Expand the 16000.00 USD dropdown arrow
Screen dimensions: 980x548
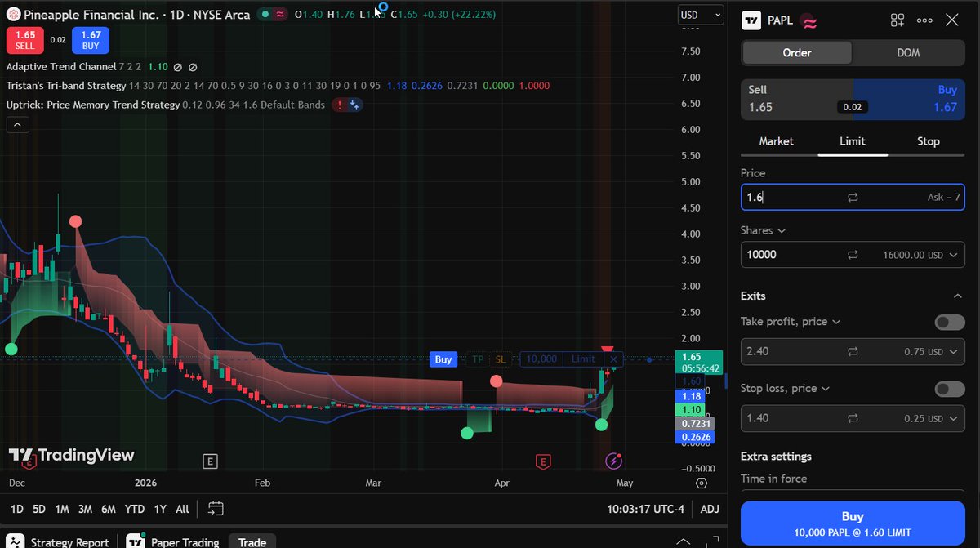click(x=953, y=255)
